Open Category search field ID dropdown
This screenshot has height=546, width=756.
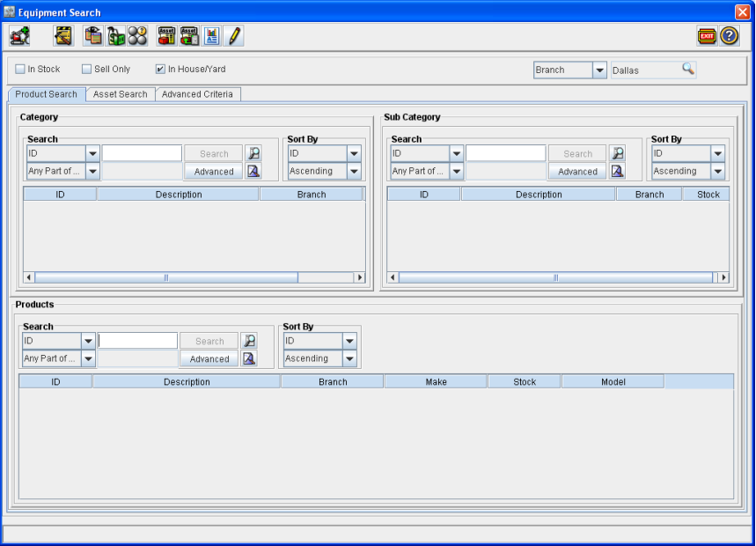click(92, 153)
